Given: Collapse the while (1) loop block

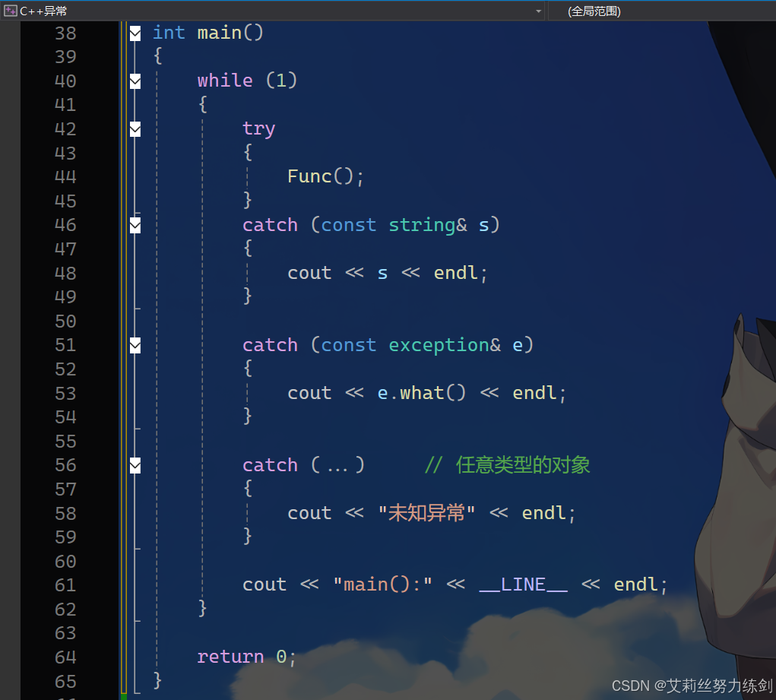Looking at the screenshot, I should 135,81.
